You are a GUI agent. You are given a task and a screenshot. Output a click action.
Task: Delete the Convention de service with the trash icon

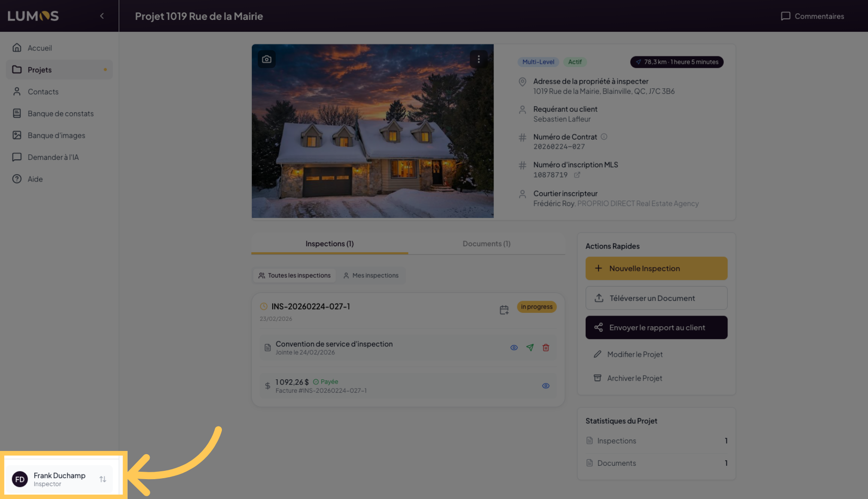coord(546,347)
